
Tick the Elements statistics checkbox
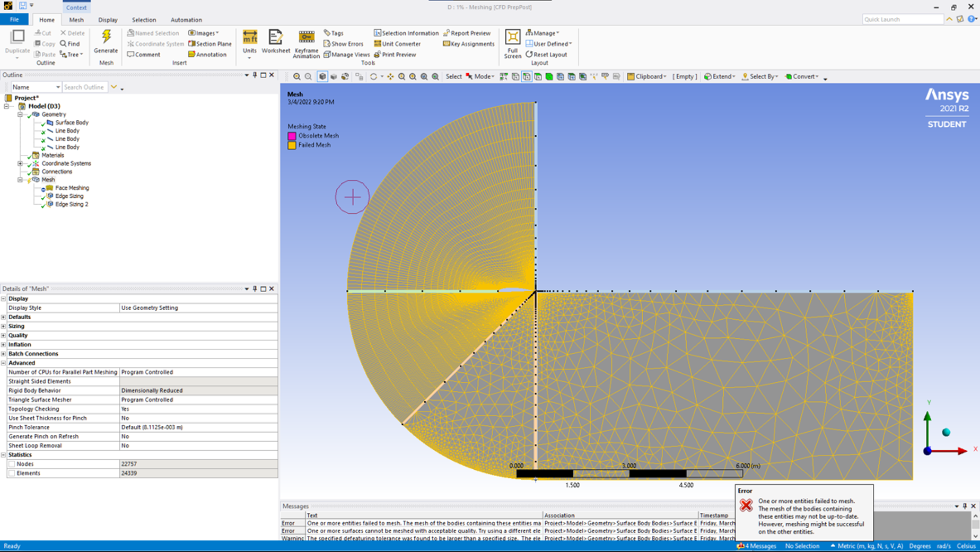pos(12,473)
